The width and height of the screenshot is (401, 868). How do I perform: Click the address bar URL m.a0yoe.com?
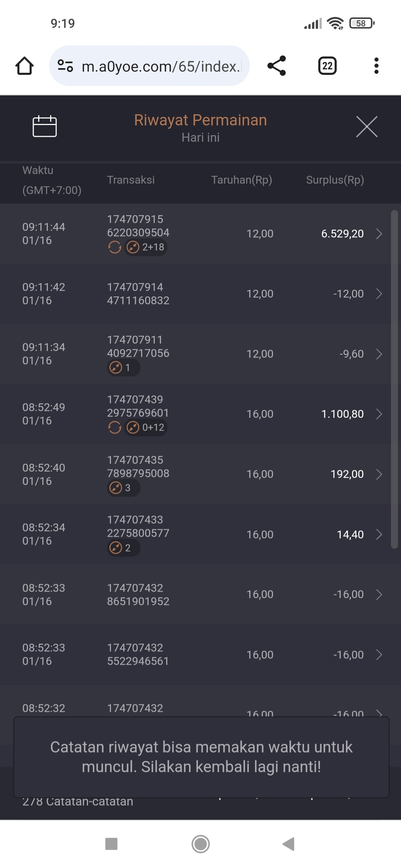click(x=160, y=66)
